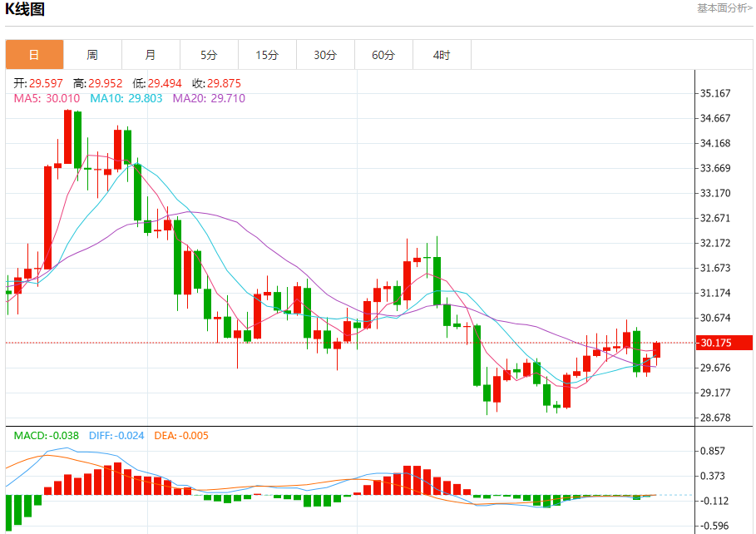The image size is (756, 534).
Task: Click the K线图 heading
Action: point(25,9)
